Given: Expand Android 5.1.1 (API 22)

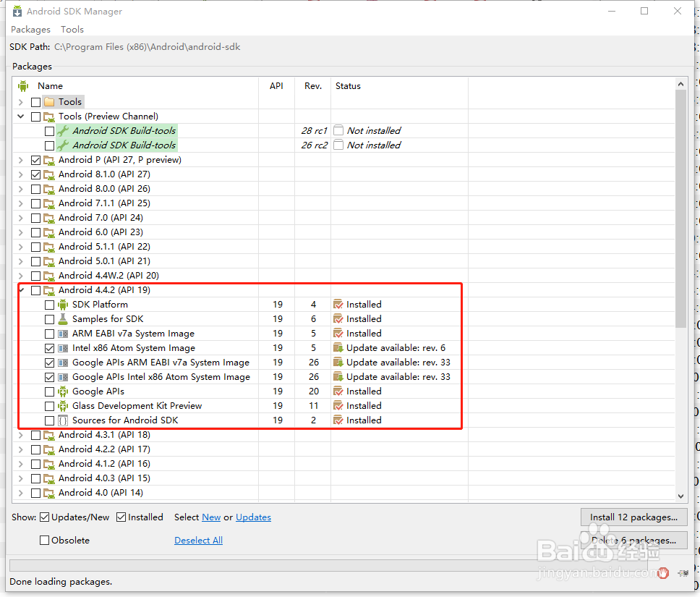Looking at the screenshot, I should coord(20,247).
